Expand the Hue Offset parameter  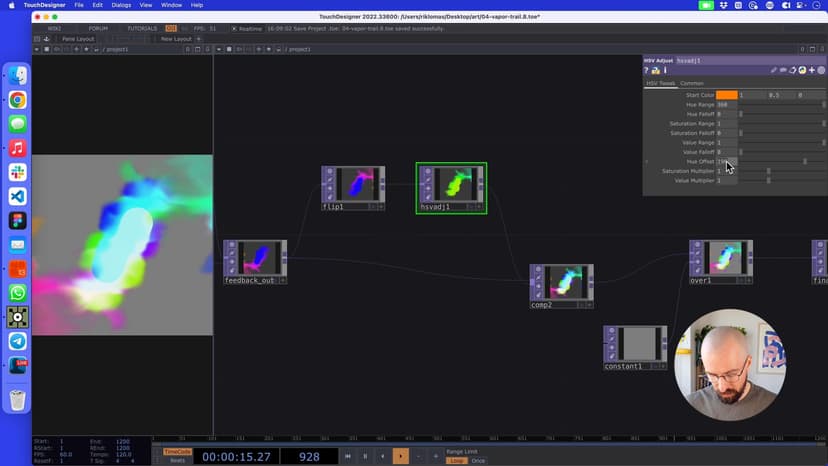(646, 161)
